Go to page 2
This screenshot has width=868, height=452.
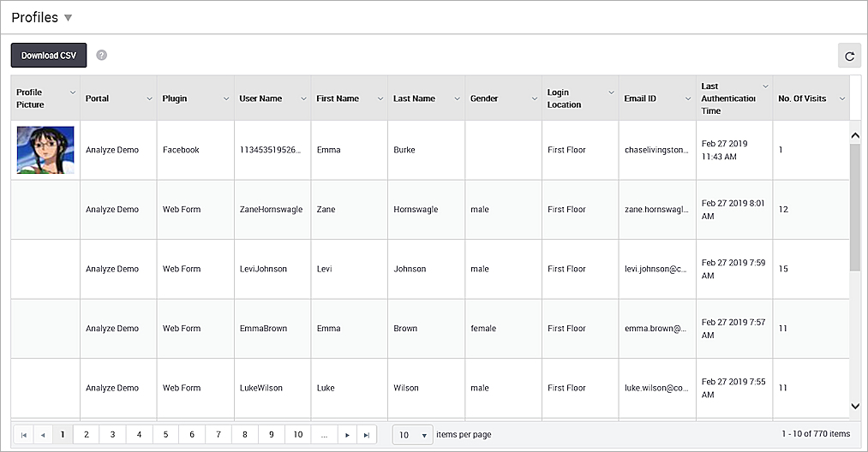pos(87,435)
